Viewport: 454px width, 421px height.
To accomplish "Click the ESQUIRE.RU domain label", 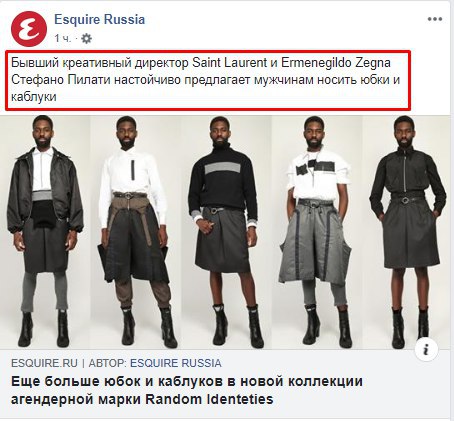I will click(44, 363).
